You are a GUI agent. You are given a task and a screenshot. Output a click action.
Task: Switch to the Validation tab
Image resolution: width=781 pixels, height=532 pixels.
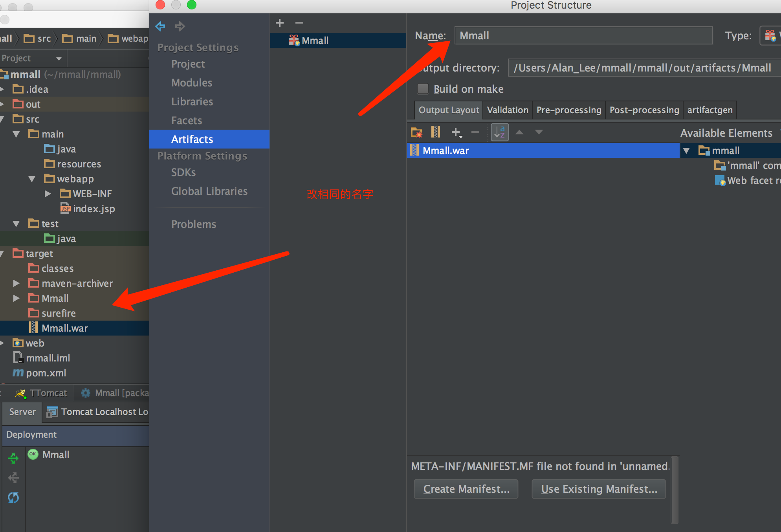coord(508,110)
